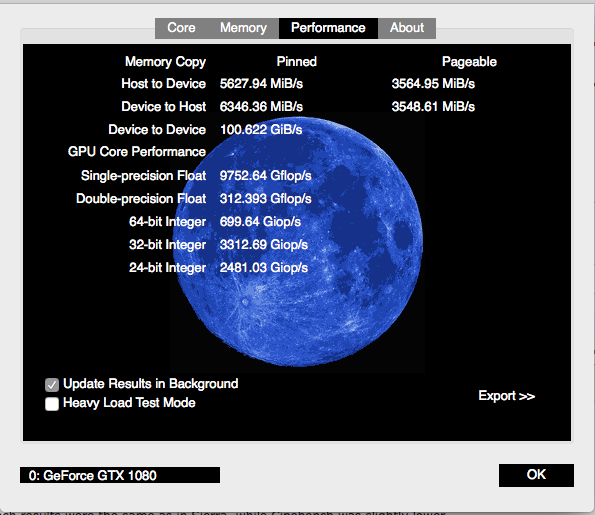Open the Memory tab
This screenshot has width=595, height=515.
pos(243,28)
